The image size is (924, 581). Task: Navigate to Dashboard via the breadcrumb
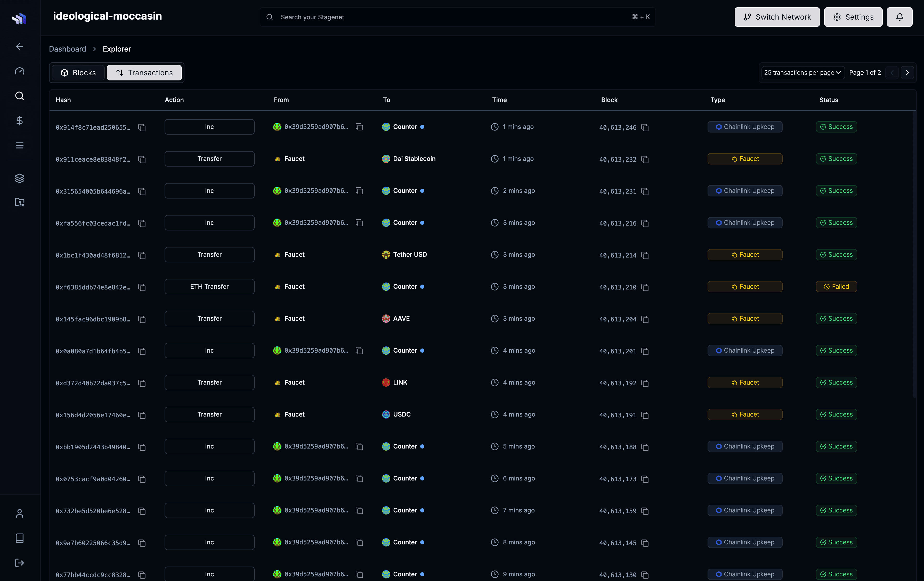pyautogui.click(x=68, y=49)
